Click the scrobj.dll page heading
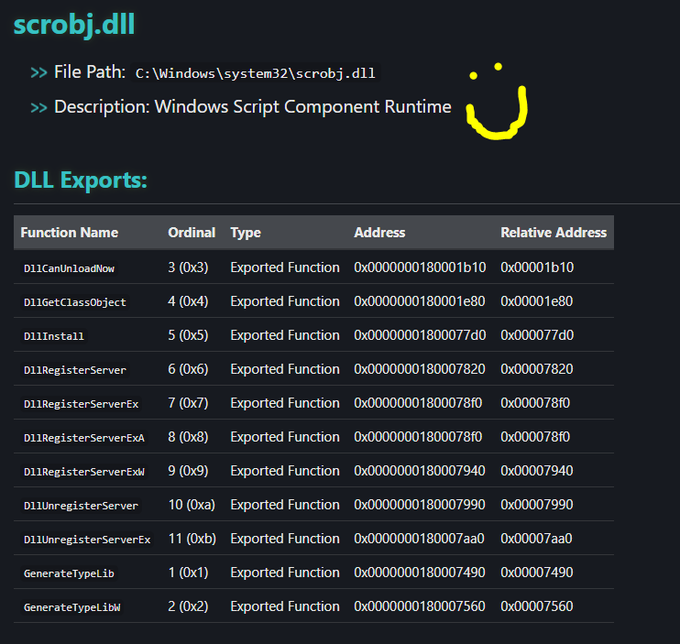 (74, 24)
